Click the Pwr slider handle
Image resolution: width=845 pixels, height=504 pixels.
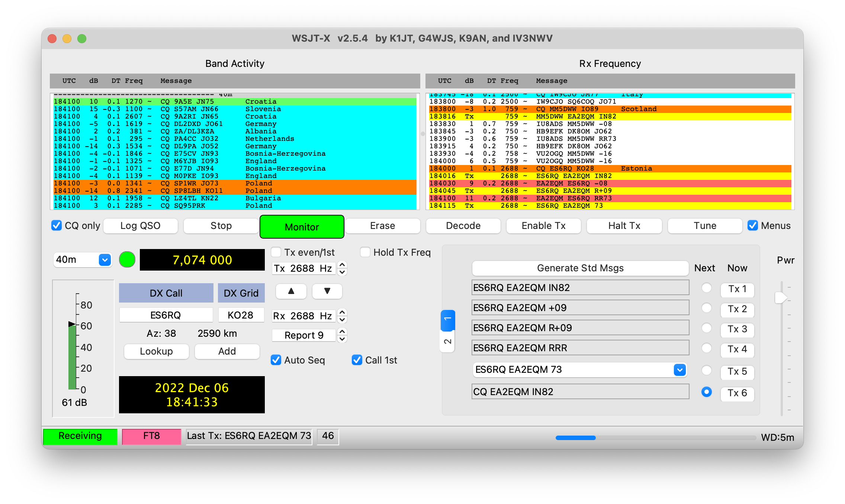780,298
